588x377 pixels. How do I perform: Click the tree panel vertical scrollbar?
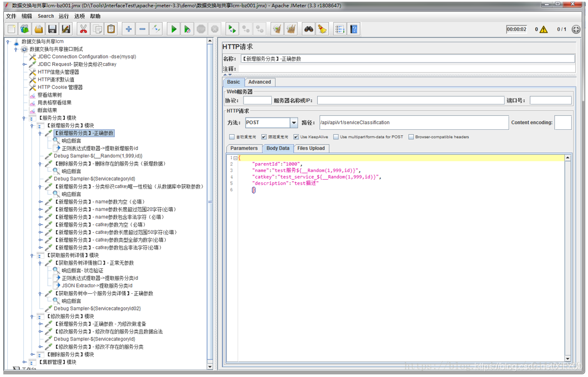click(x=210, y=202)
